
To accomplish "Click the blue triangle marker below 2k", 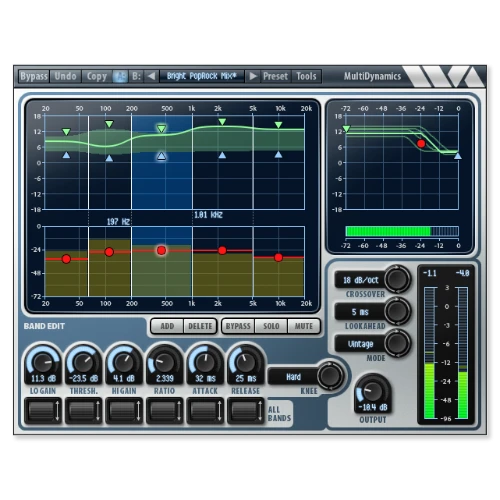I will [222, 155].
